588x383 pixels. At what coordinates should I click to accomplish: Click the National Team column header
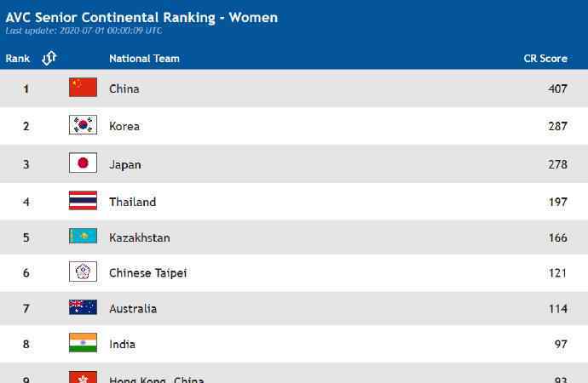pyautogui.click(x=144, y=59)
